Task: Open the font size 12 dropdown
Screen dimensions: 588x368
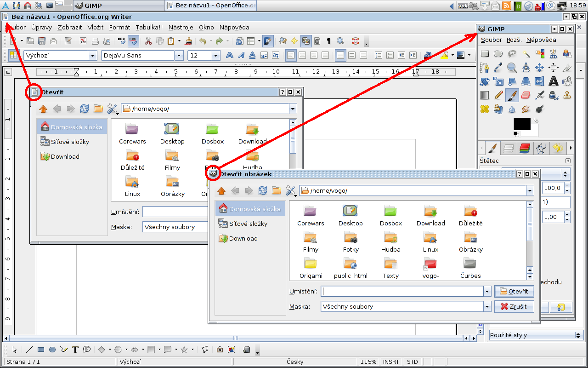Action: click(x=216, y=56)
